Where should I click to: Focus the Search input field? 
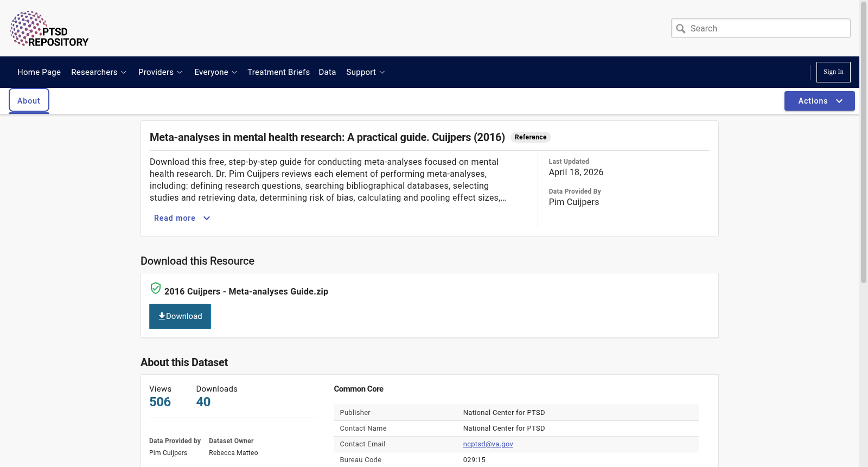click(761, 28)
